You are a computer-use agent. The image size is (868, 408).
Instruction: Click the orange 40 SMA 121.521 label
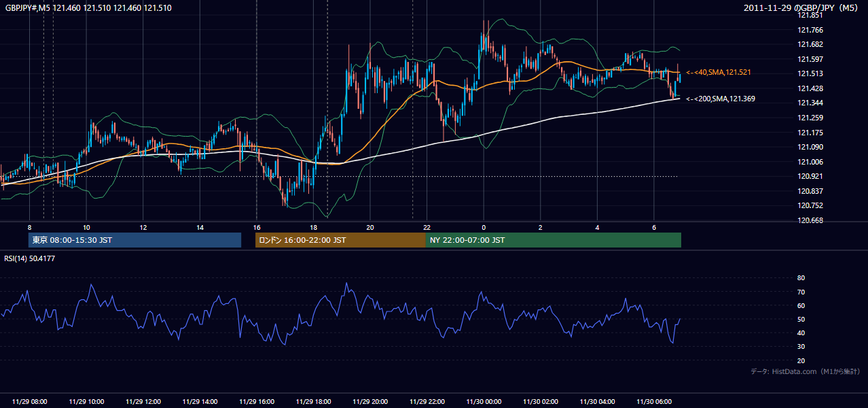pyautogui.click(x=718, y=72)
